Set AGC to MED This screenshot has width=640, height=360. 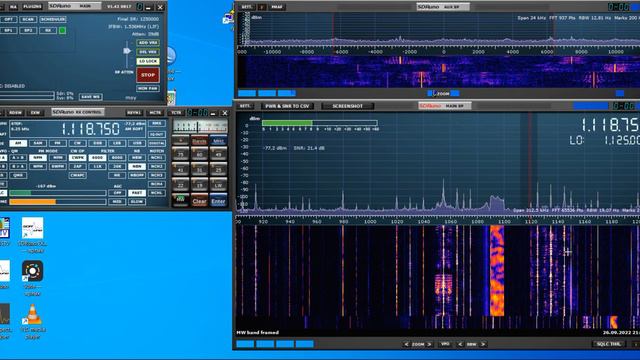tap(117, 202)
